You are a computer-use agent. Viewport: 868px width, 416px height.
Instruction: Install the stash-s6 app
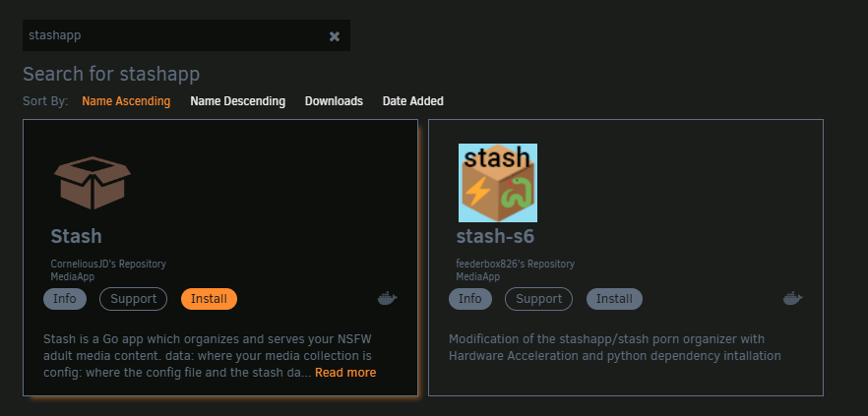tap(614, 299)
